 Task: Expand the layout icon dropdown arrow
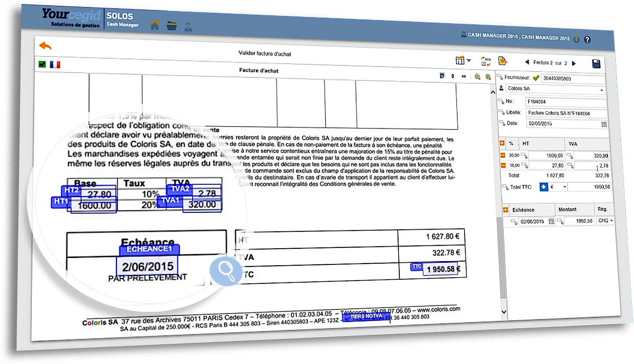(469, 61)
